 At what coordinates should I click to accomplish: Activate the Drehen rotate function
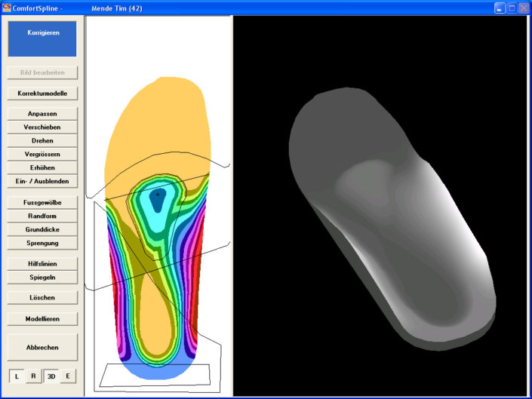[42, 141]
